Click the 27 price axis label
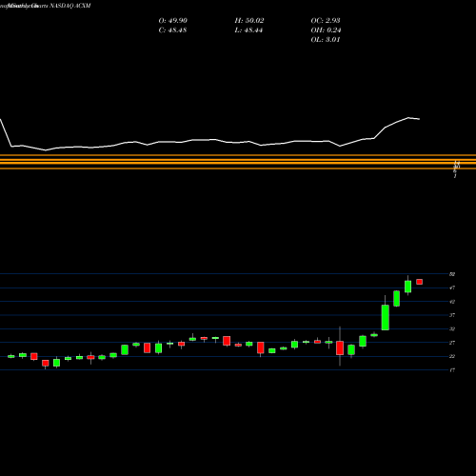476x476 pixels. point(452,343)
